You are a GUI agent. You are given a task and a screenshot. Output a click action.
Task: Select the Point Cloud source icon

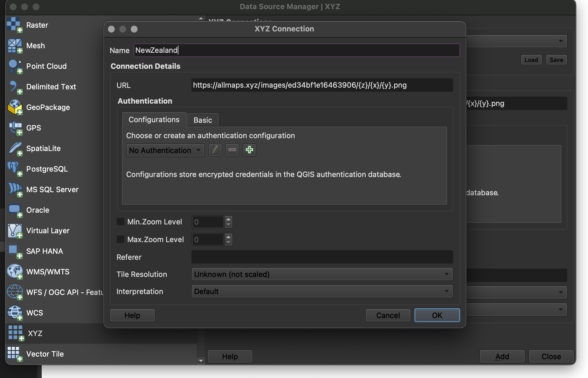click(x=15, y=66)
